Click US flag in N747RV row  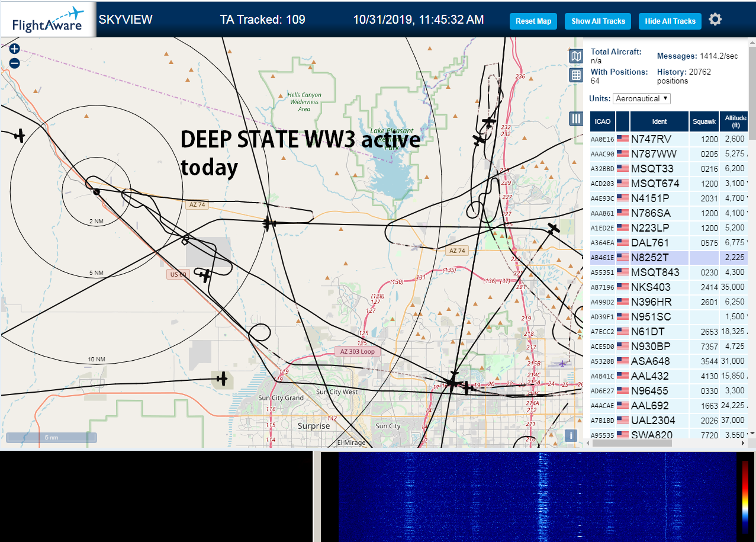click(x=623, y=139)
